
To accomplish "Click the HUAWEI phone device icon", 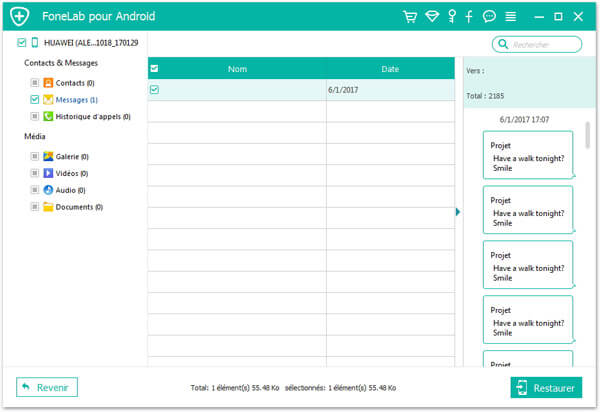I will 35,42.
